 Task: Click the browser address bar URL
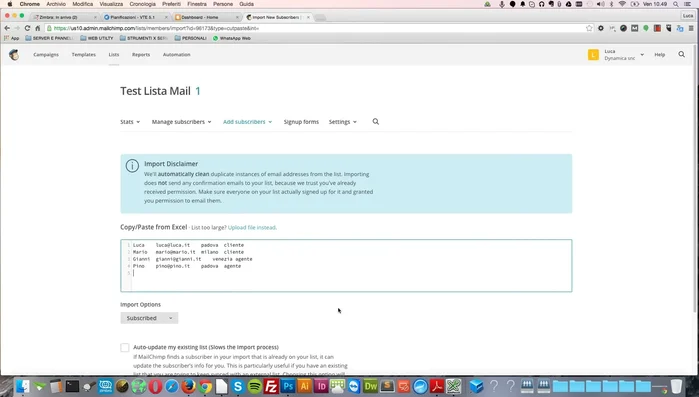tap(156, 28)
